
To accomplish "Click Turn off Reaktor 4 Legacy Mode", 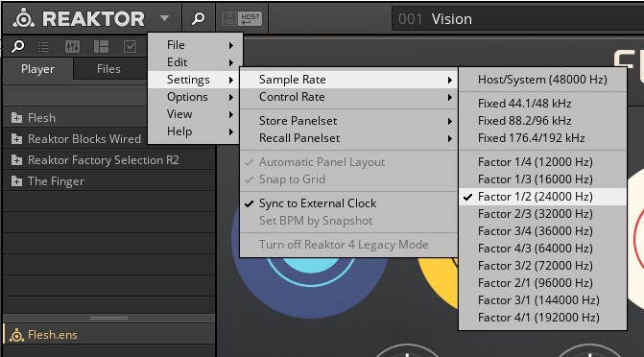I will tap(349, 245).
